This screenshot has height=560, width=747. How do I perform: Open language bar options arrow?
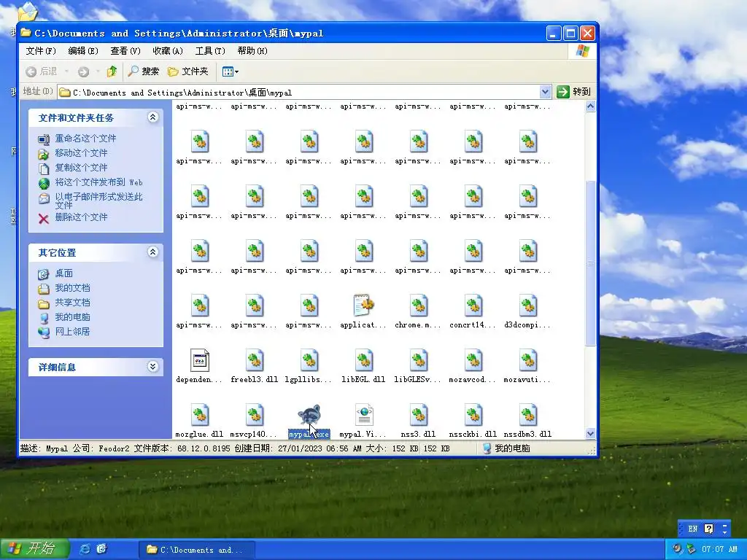(x=725, y=531)
